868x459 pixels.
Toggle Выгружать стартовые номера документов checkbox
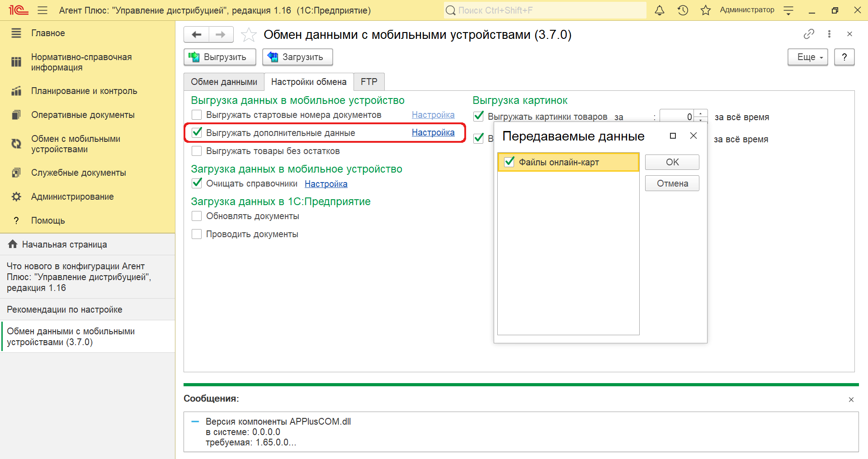pyautogui.click(x=197, y=115)
